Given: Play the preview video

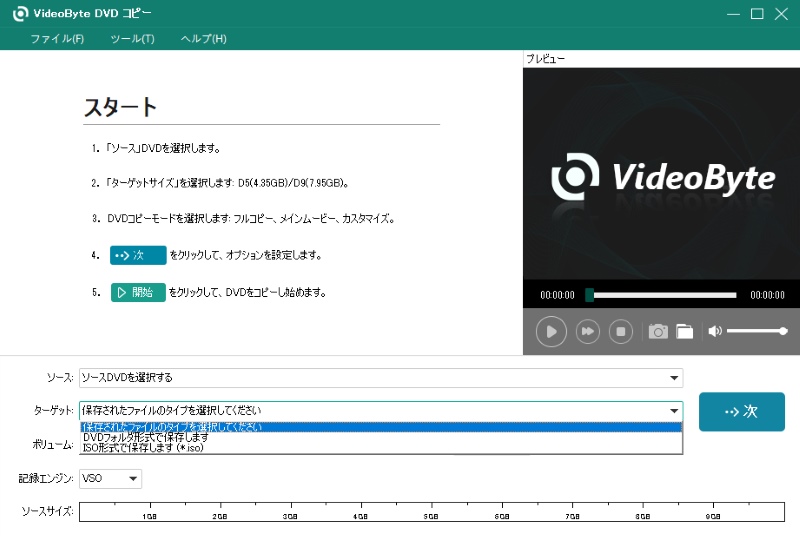Looking at the screenshot, I should click(x=551, y=332).
